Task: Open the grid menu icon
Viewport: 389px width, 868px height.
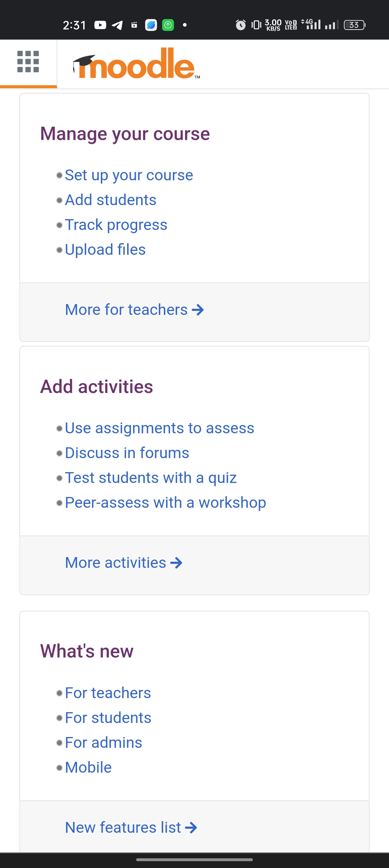Action: tap(28, 62)
